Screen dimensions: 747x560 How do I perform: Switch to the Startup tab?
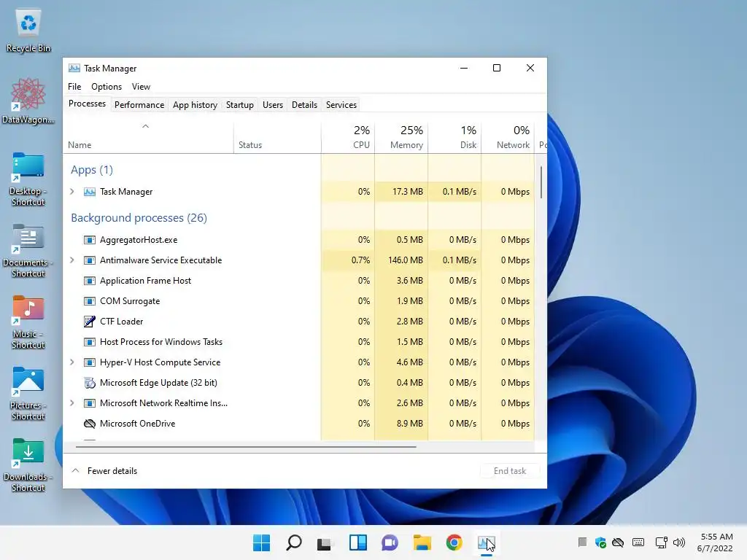(x=239, y=105)
